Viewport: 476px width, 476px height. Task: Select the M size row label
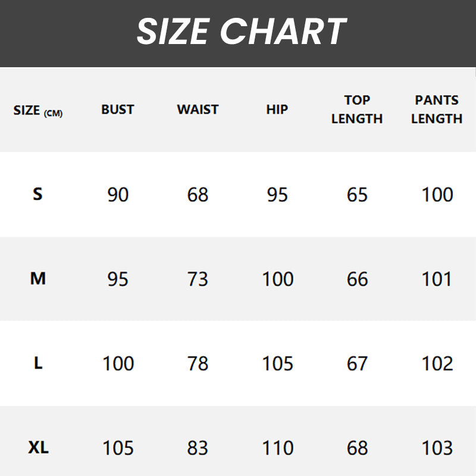coord(37,278)
